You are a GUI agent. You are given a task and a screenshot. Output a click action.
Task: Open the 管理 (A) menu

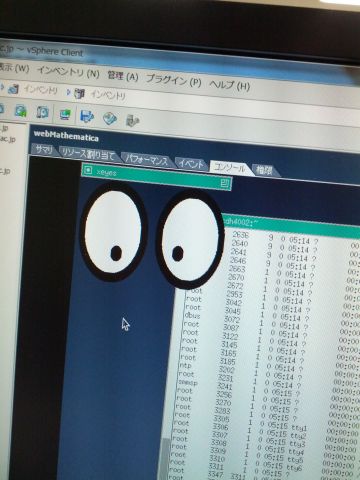pyautogui.click(x=122, y=76)
